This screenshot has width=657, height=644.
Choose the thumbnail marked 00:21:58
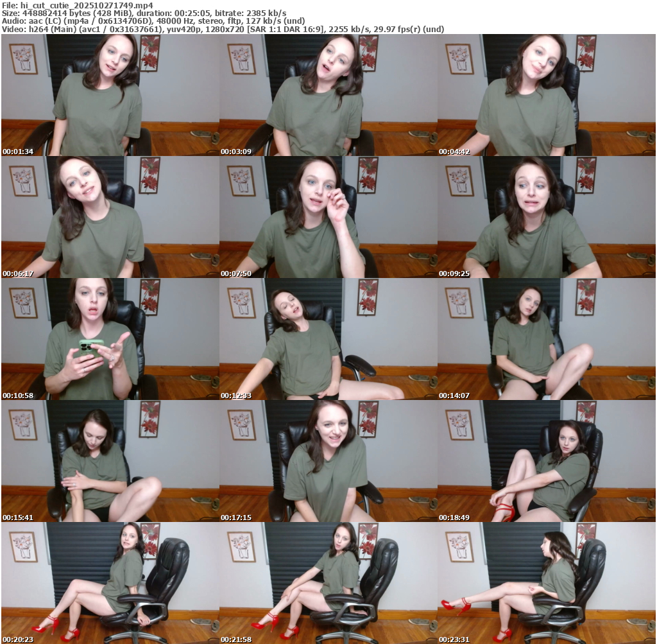[x=328, y=583]
